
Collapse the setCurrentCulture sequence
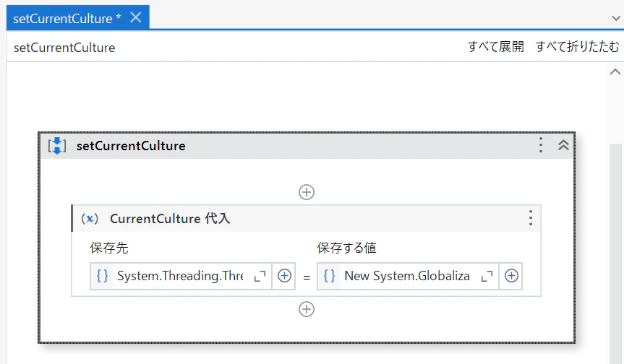(x=563, y=146)
